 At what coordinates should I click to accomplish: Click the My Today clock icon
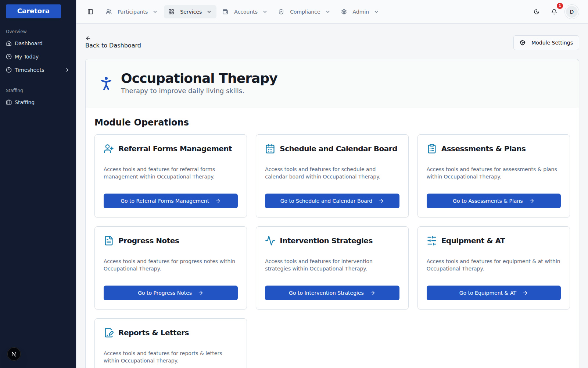[x=9, y=57]
